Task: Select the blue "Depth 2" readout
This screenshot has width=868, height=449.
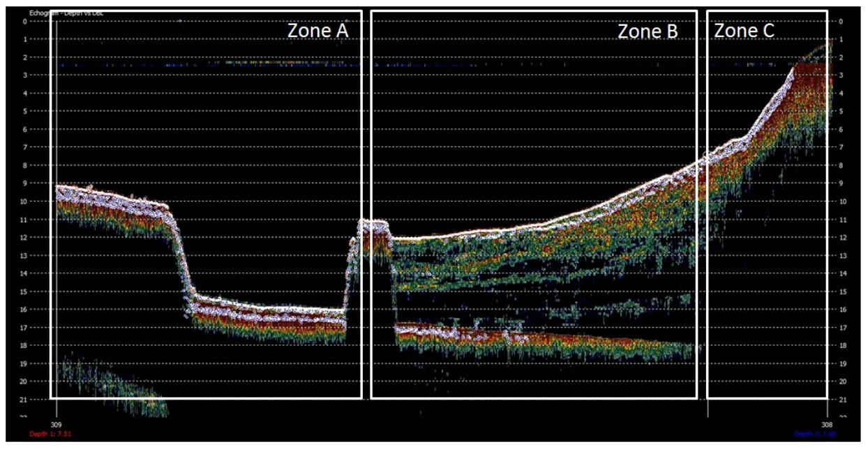Action: pyautogui.click(x=814, y=434)
